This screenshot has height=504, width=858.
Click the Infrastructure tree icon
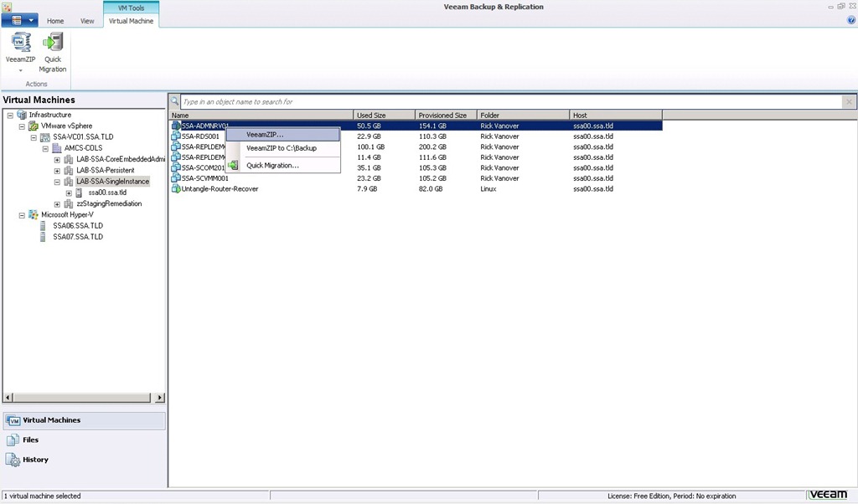click(22, 115)
